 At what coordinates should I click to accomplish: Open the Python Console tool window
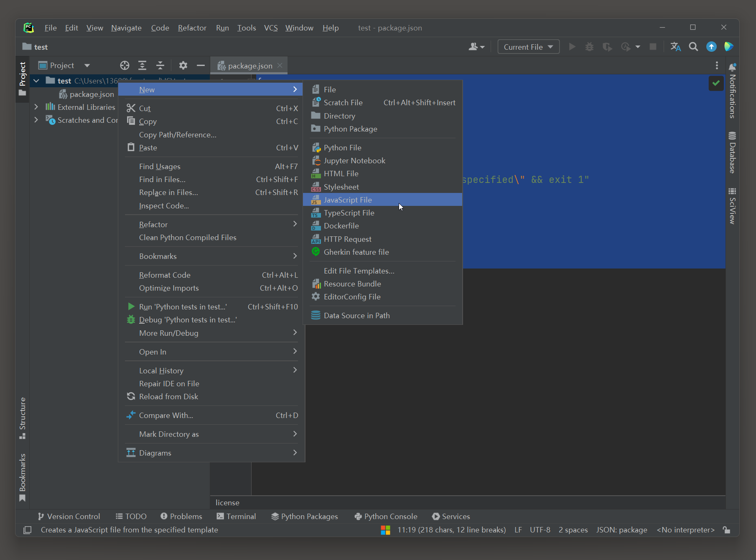(385, 516)
